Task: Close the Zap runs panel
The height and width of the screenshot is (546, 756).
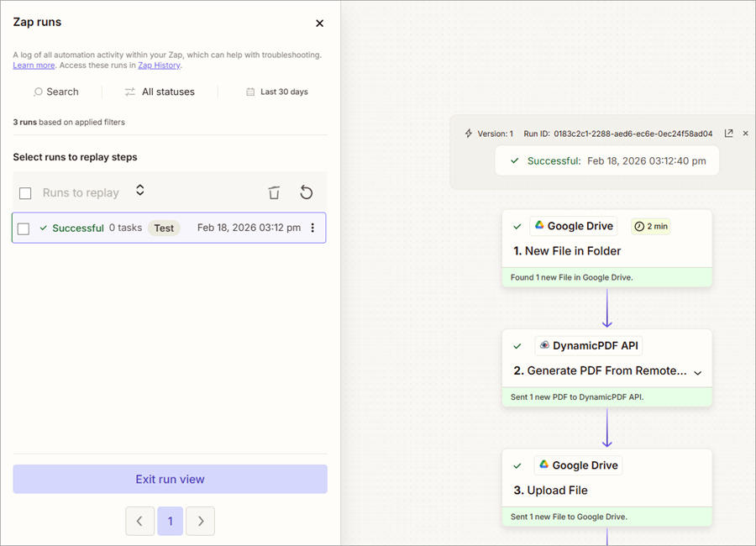Action: pos(319,24)
